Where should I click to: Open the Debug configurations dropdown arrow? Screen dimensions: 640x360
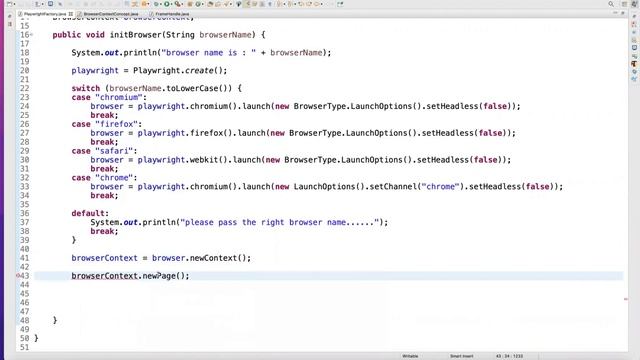pyautogui.click(x=161, y=4)
